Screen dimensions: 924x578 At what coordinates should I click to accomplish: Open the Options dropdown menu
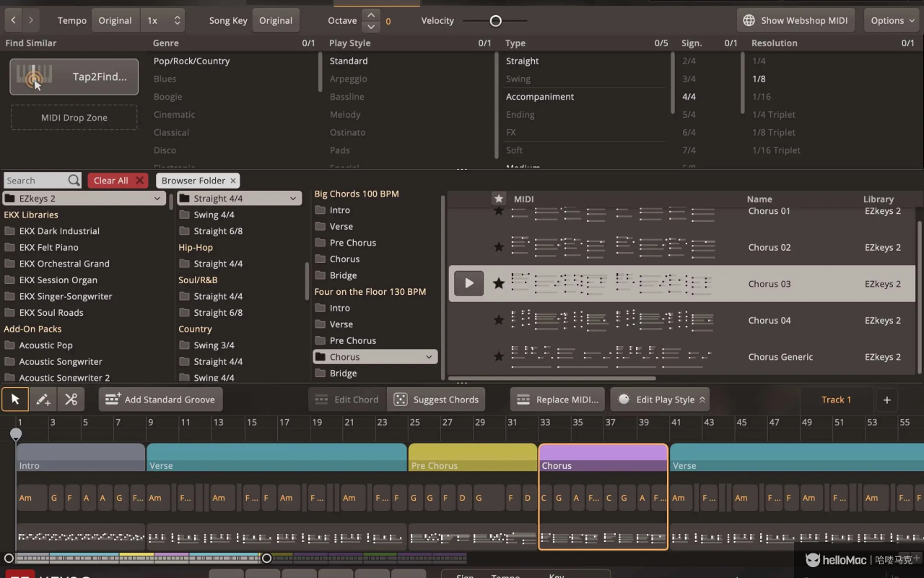pyautogui.click(x=892, y=20)
